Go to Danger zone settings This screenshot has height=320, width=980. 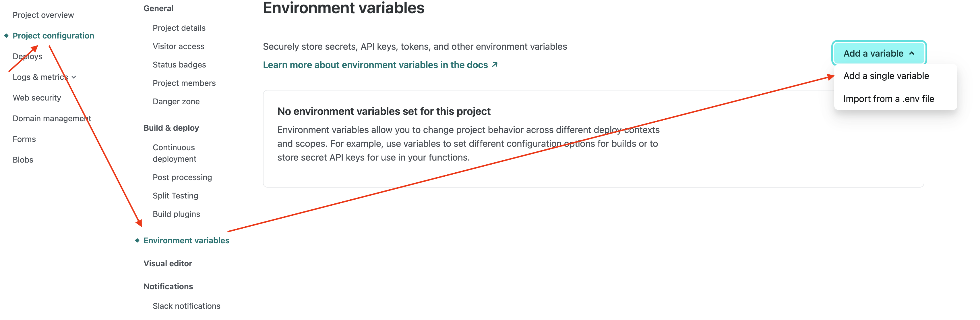click(x=176, y=102)
